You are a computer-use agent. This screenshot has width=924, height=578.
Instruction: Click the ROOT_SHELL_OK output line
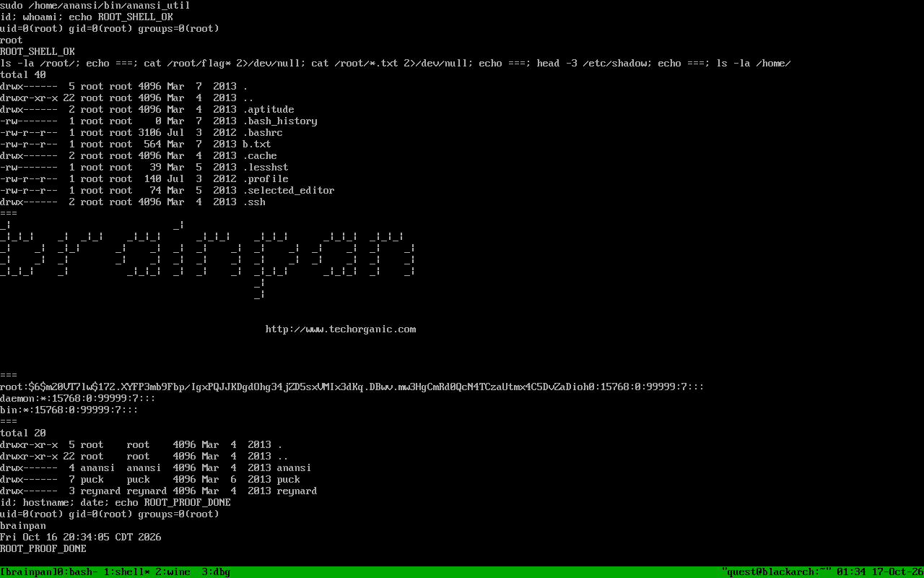[x=38, y=52]
